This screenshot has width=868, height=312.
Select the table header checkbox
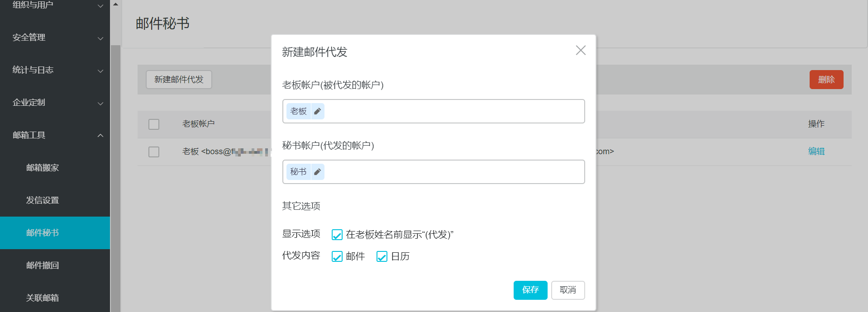click(154, 124)
